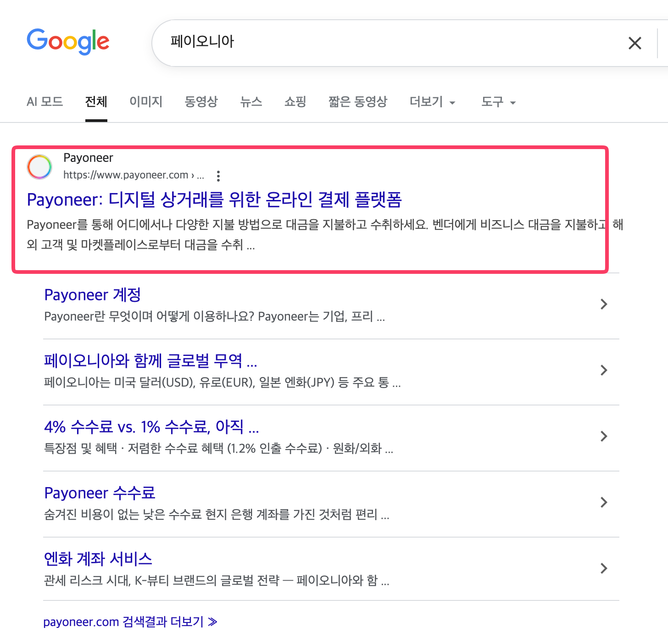Image resolution: width=668 pixels, height=644 pixels.
Task: Open the Payoneer 계정 sitelink
Action: coord(92,295)
